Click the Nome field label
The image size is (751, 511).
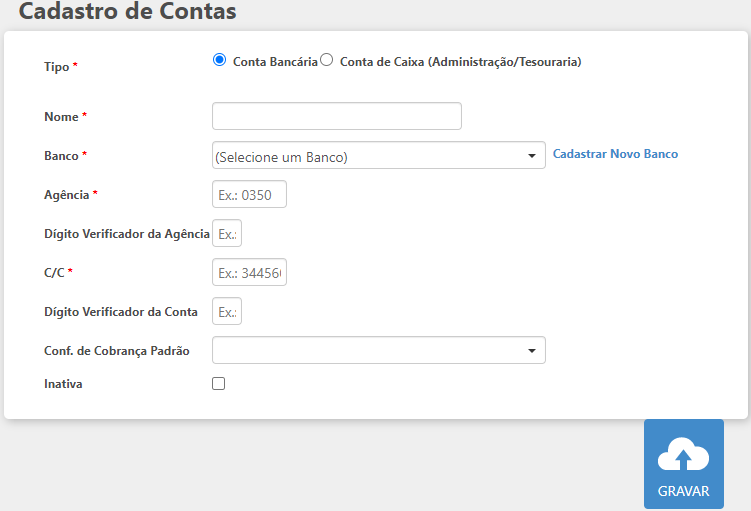coord(61,117)
